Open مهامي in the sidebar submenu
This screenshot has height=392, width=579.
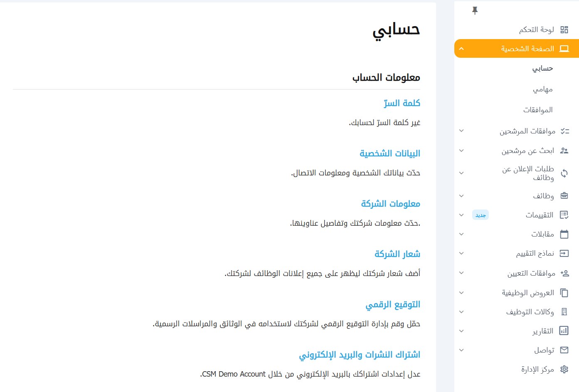(542, 89)
